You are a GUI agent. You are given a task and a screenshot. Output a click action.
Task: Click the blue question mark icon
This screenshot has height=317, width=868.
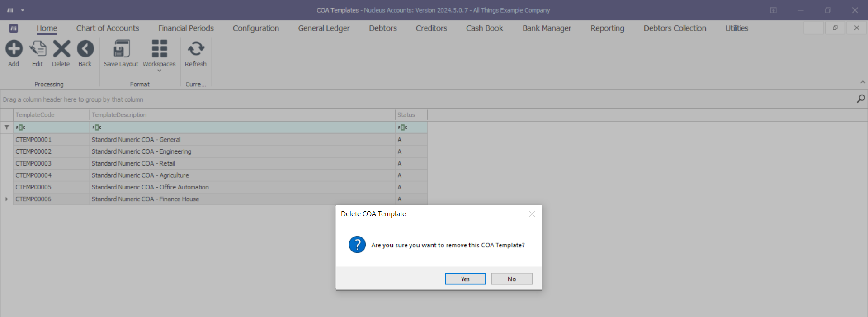pos(357,245)
